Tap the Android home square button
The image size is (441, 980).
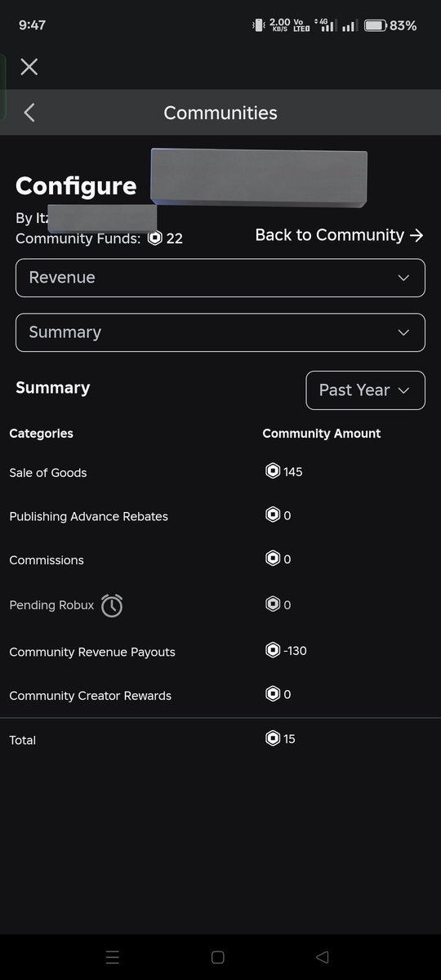pyautogui.click(x=218, y=956)
